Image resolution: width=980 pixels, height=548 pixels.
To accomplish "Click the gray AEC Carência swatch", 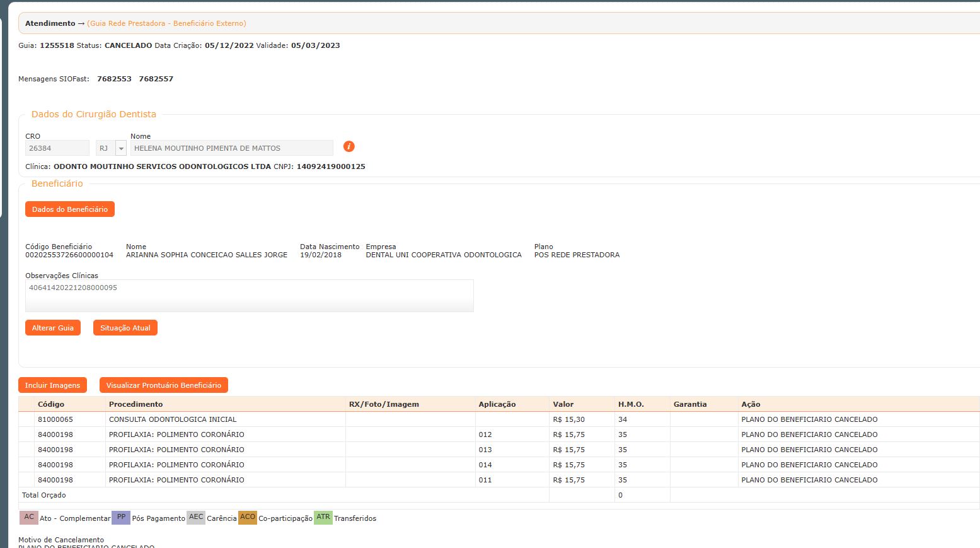I will [x=196, y=517].
